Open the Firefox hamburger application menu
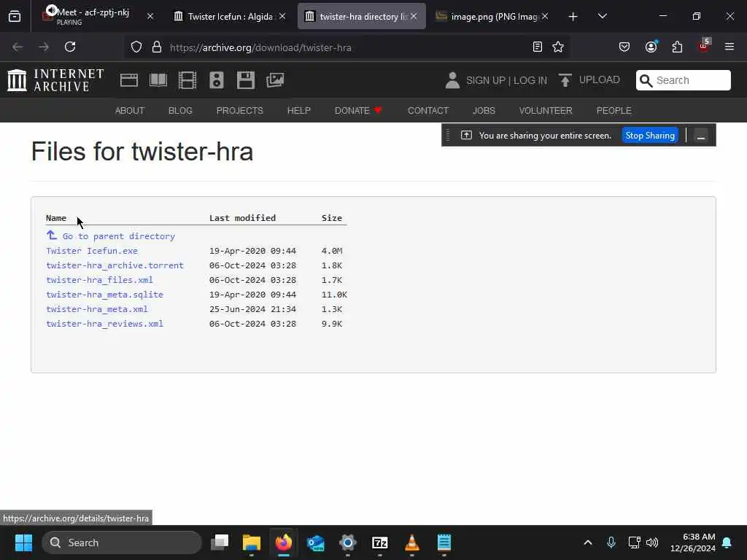The height and width of the screenshot is (560, 747). [x=729, y=47]
